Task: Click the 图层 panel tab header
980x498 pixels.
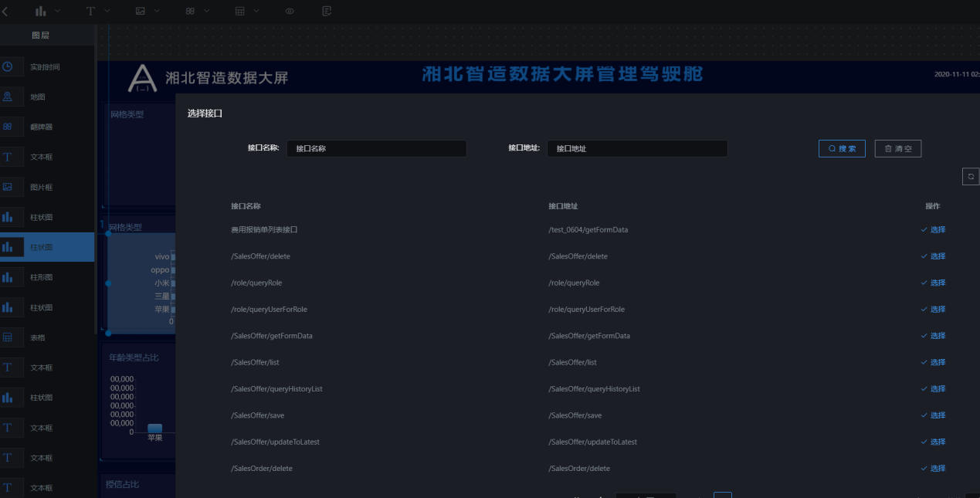Action: point(40,36)
